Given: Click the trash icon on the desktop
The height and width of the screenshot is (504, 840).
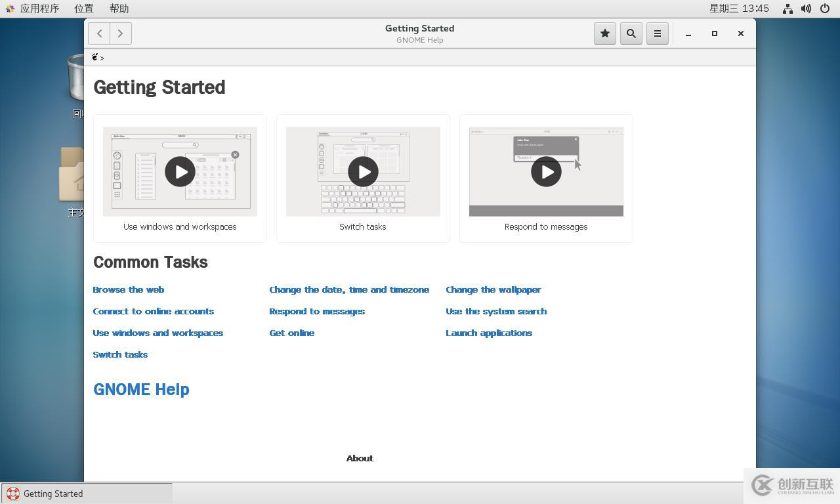Looking at the screenshot, I should 75,77.
